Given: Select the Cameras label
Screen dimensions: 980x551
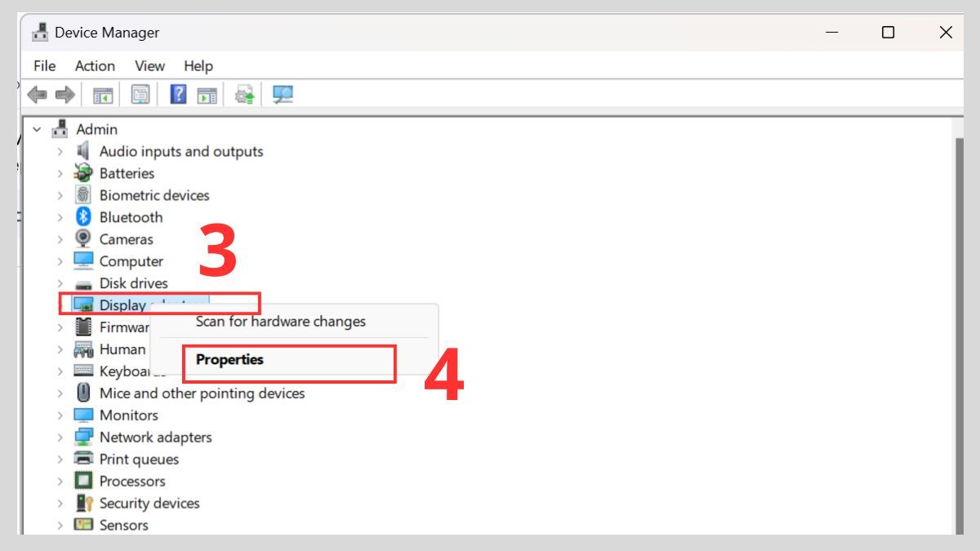Looking at the screenshot, I should click(127, 239).
